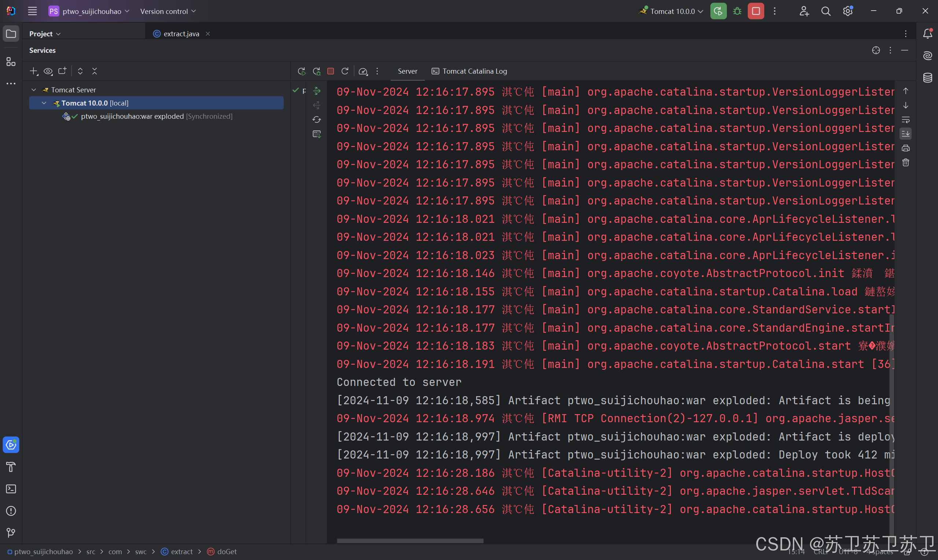Clear console output with trash icon
Viewport: 938px width, 560px height.
coord(905,163)
